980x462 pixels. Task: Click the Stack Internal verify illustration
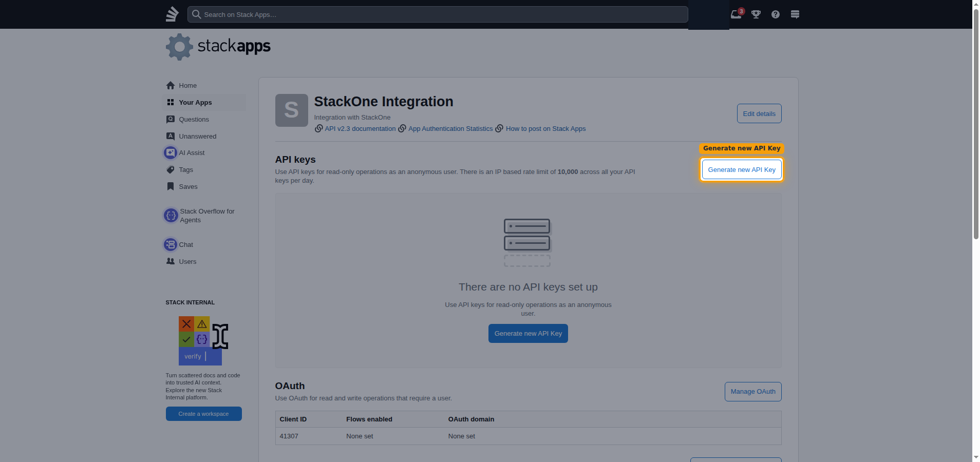click(203, 340)
